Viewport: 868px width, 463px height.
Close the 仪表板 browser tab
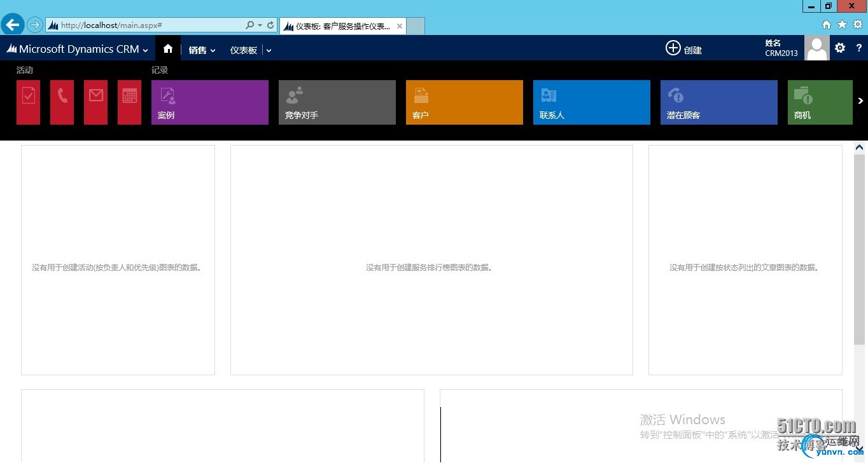[399, 27]
